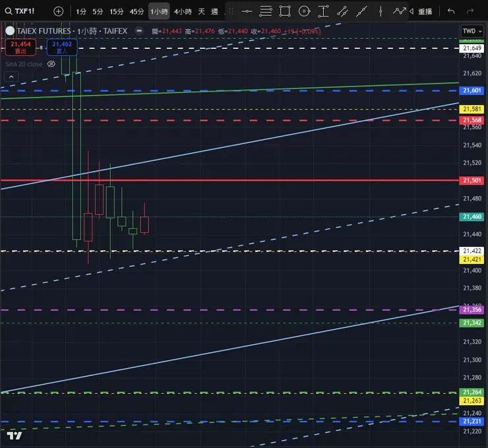Image resolution: width=488 pixels, height=448 pixels.
Task: Click the green 21,342 price label
Action: click(472, 323)
